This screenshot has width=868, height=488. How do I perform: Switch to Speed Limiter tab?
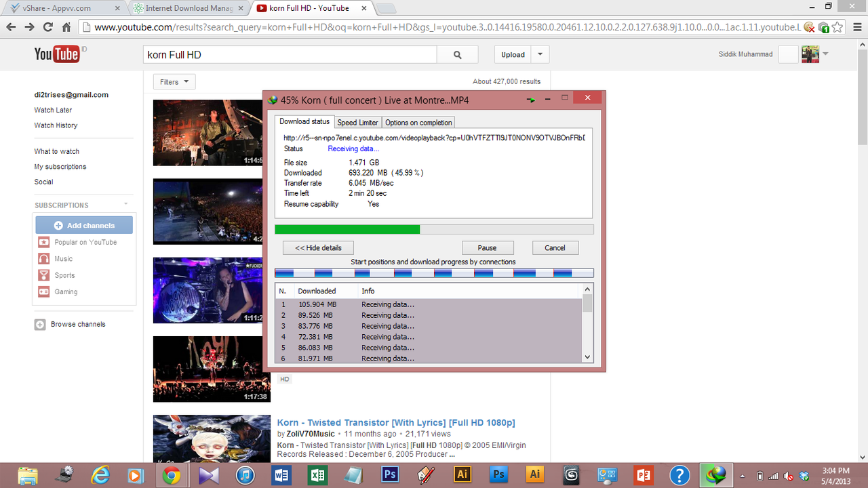(x=357, y=123)
